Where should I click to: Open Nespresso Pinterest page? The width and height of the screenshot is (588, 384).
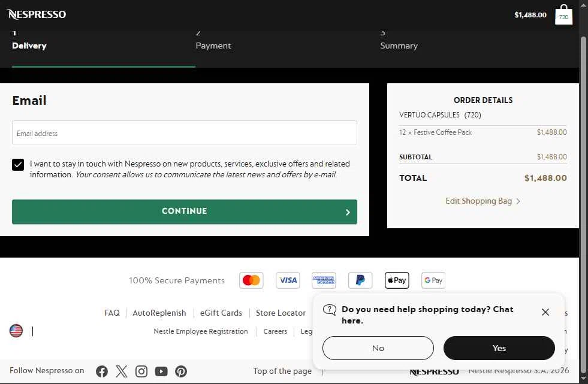coord(181,371)
